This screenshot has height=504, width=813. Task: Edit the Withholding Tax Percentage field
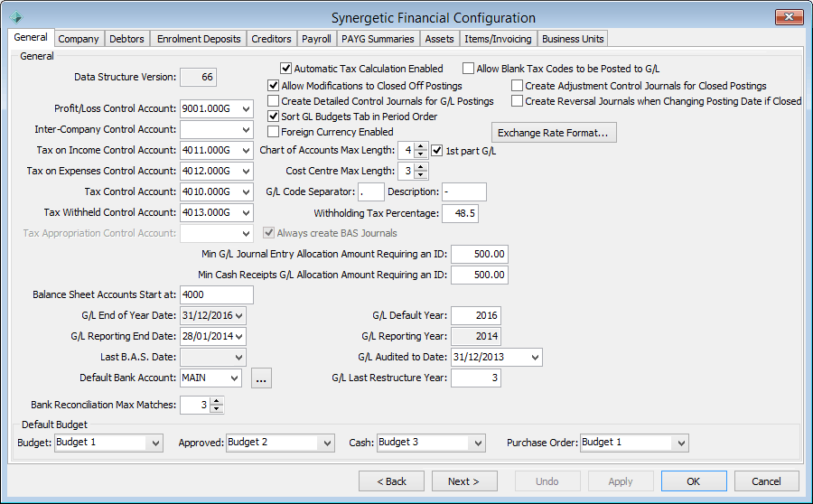pos(460,214)
